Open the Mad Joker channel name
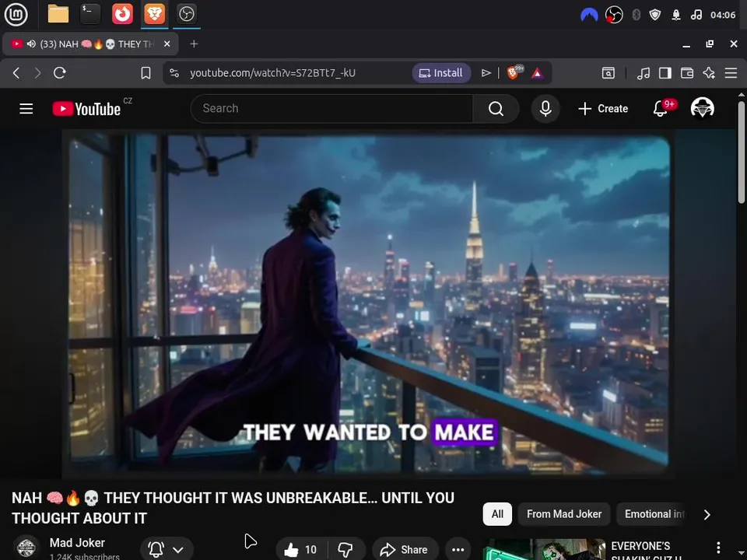 pyautogui.click(x=77, y=543)
